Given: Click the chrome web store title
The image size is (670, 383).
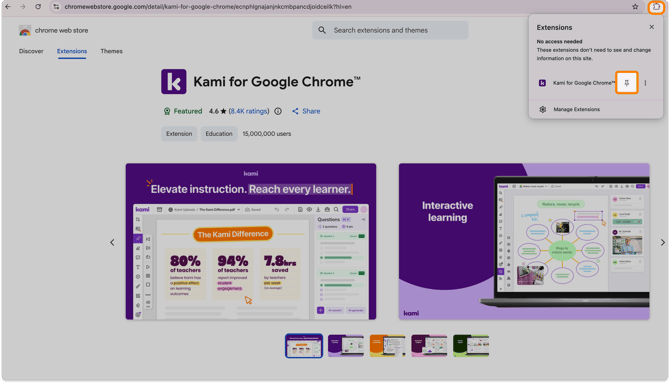Looking at the screenshot, I should pyautogui.click(x=62, y=30).
